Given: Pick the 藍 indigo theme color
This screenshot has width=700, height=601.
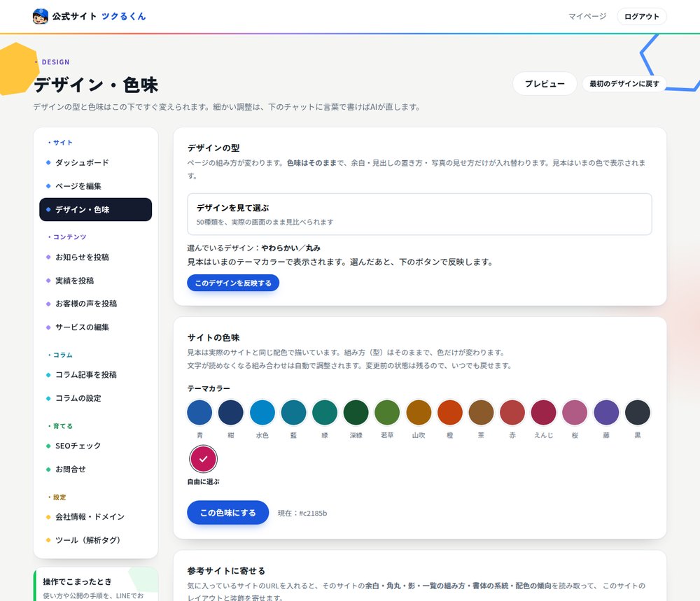Looking at the screenshot, I should 293,412.
